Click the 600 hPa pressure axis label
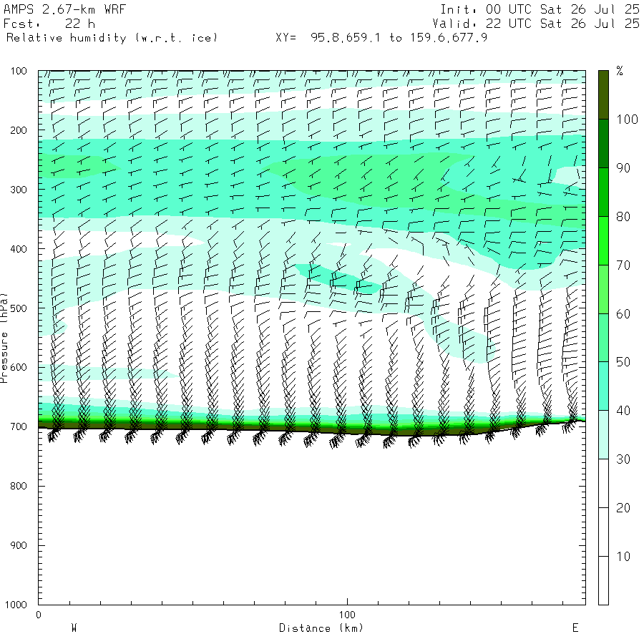The width and height of the screenshot is (644, 644). click(19, 368)
